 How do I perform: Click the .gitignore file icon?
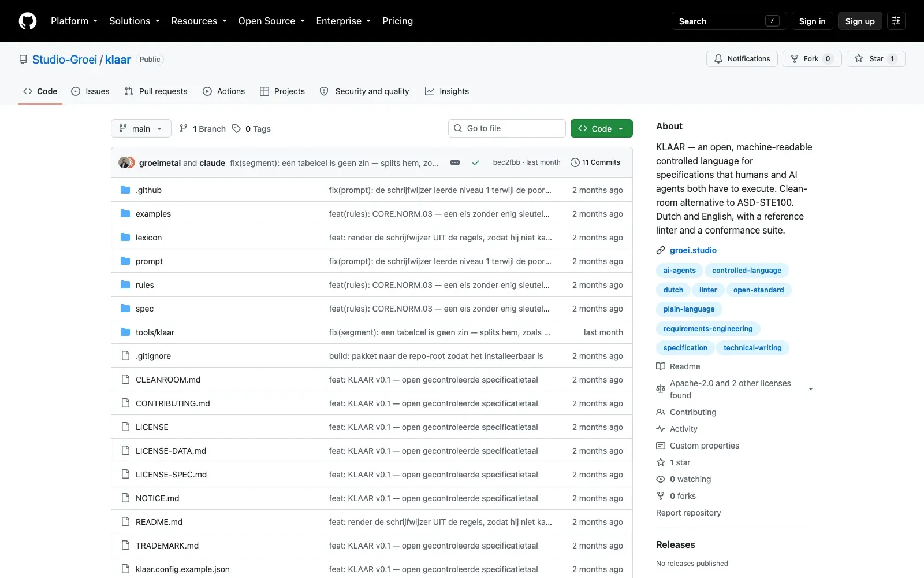125,356
